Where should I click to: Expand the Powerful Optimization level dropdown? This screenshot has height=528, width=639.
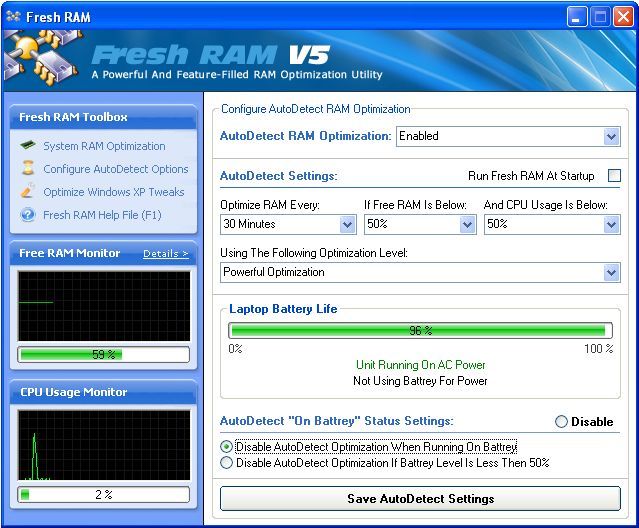coord(420,272)
